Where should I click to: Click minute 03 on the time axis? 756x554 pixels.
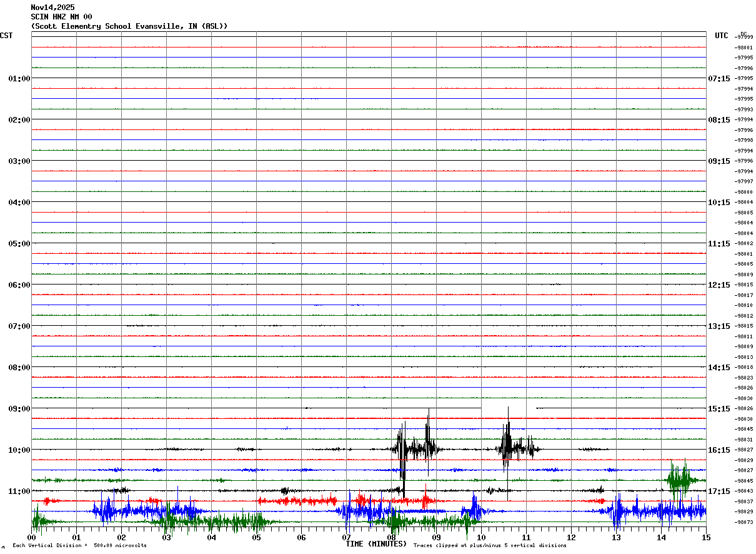pos(167,537)
